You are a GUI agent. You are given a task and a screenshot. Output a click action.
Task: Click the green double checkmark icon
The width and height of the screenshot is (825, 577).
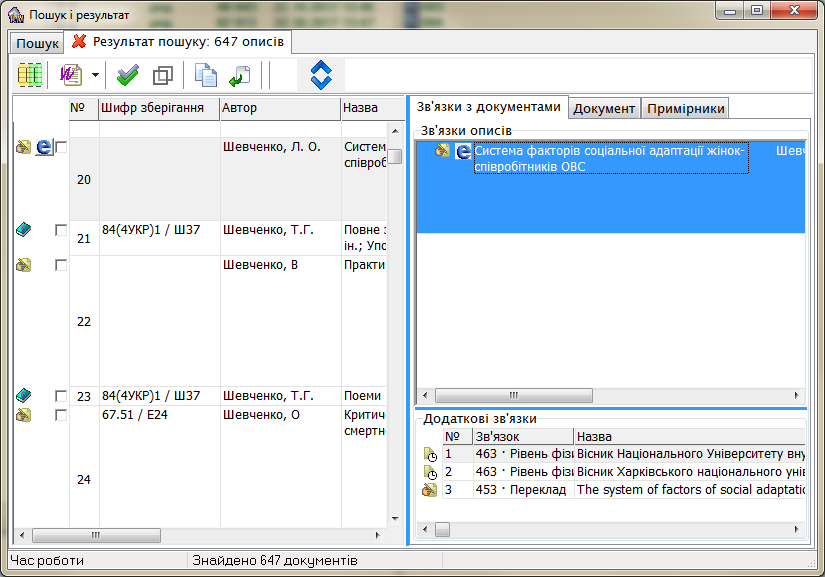click(x=128, y=75)
